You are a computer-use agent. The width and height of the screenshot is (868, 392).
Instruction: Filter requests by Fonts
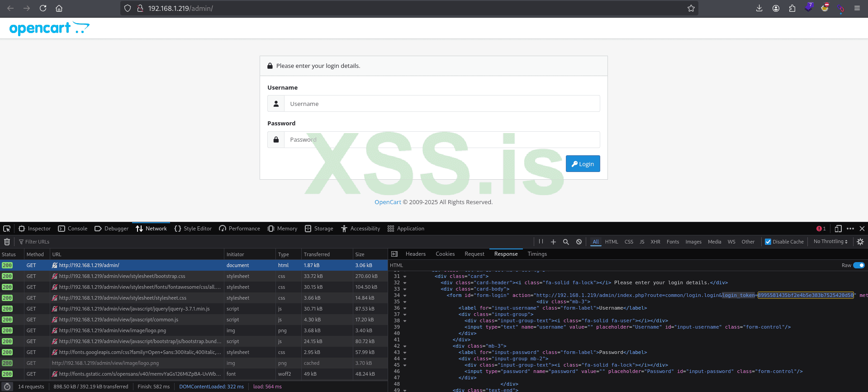point(673,242)
